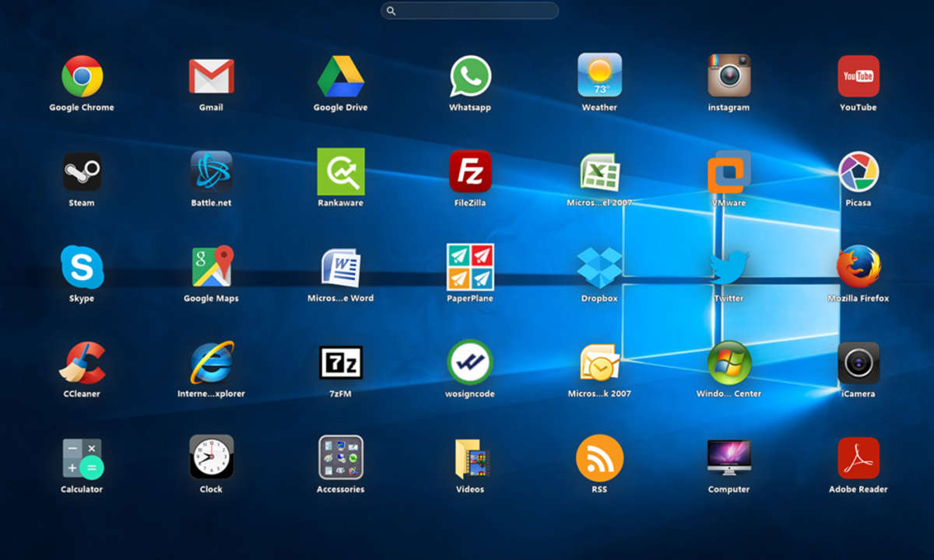Open the green Rankaware icon
The image size is (934, 560).
point(341,172)
